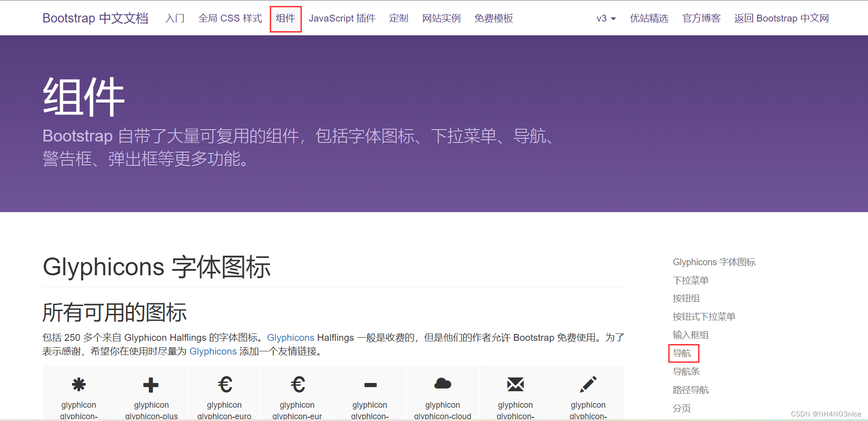
Task: Jump to 导航条 in sidebar
Action: [686, 372]
